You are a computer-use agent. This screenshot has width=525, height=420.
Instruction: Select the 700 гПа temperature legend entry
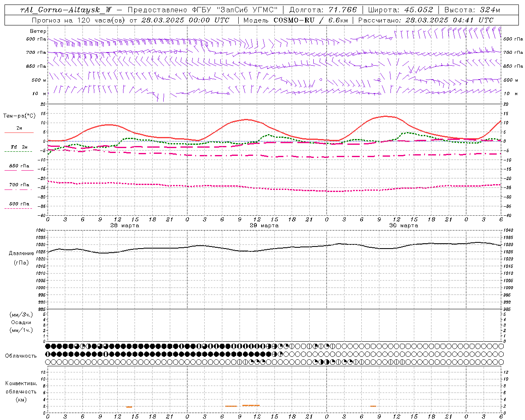pyautogui.click(x=19, y=185)
